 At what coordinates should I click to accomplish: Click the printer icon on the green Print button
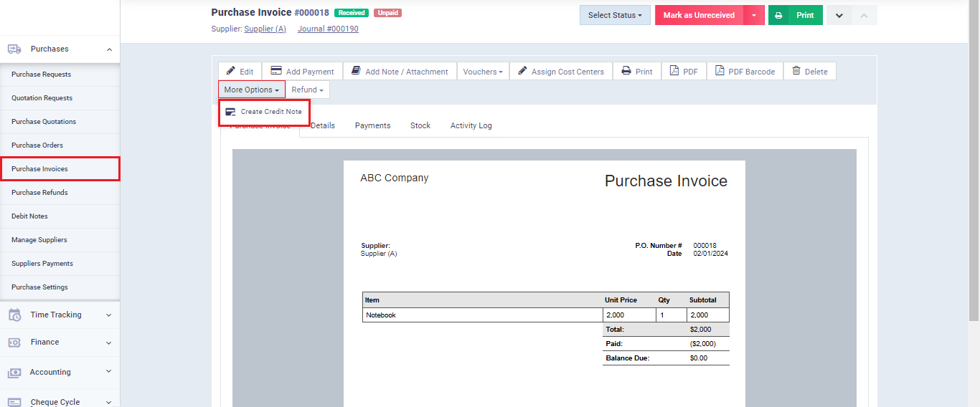pyautogui.click(x=778, y=15)
